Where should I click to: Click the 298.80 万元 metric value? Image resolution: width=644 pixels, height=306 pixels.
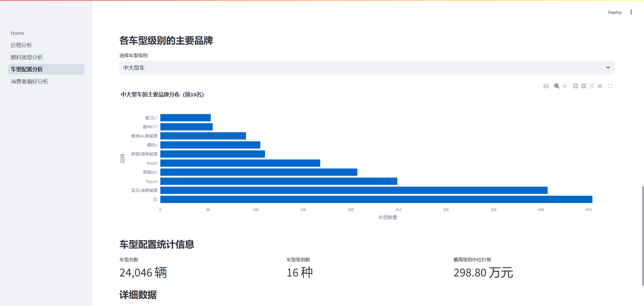(483, 272)
